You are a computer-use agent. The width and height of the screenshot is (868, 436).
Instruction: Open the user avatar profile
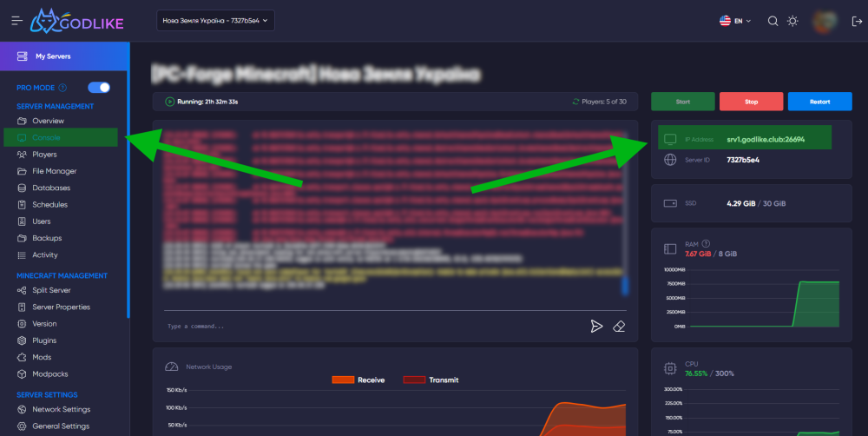(x=825, y=21)
